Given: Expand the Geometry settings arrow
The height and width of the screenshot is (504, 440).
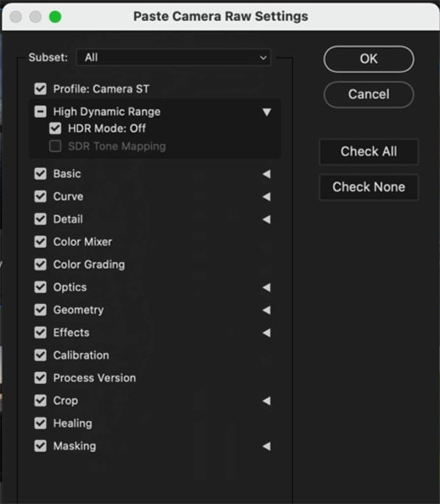Looking at the screenshot, I should [x=266, y=310].
